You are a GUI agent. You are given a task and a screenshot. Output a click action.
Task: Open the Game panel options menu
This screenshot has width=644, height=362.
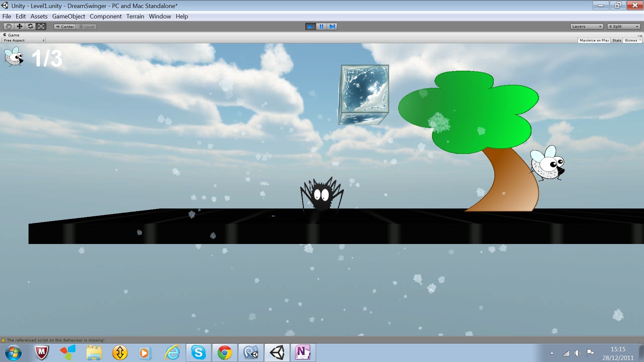[x=640, y=35]
